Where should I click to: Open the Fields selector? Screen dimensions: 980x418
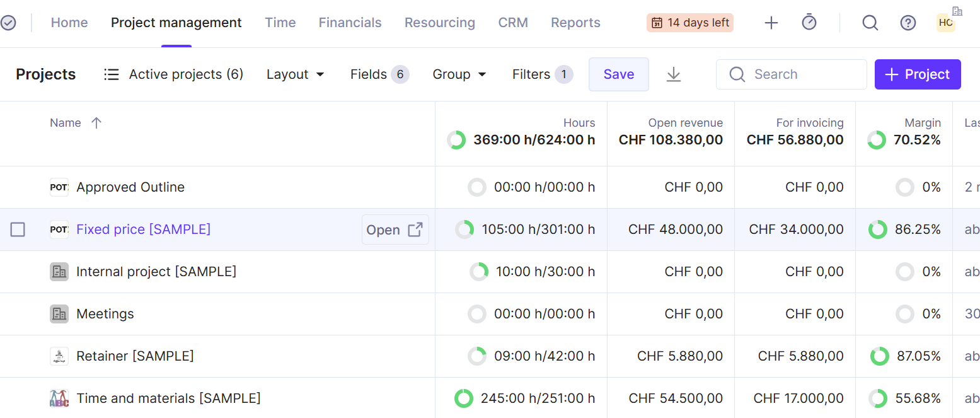pyautogui.click(x=379, y=74)
